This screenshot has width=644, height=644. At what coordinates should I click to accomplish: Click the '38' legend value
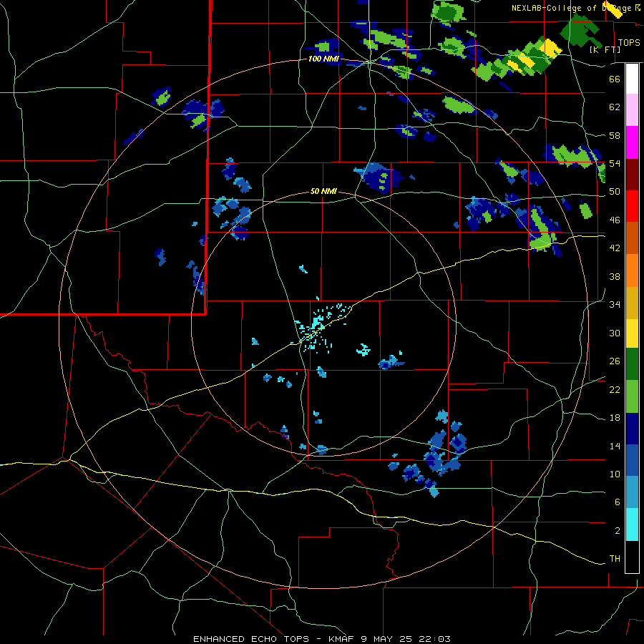tap(615, 276)
